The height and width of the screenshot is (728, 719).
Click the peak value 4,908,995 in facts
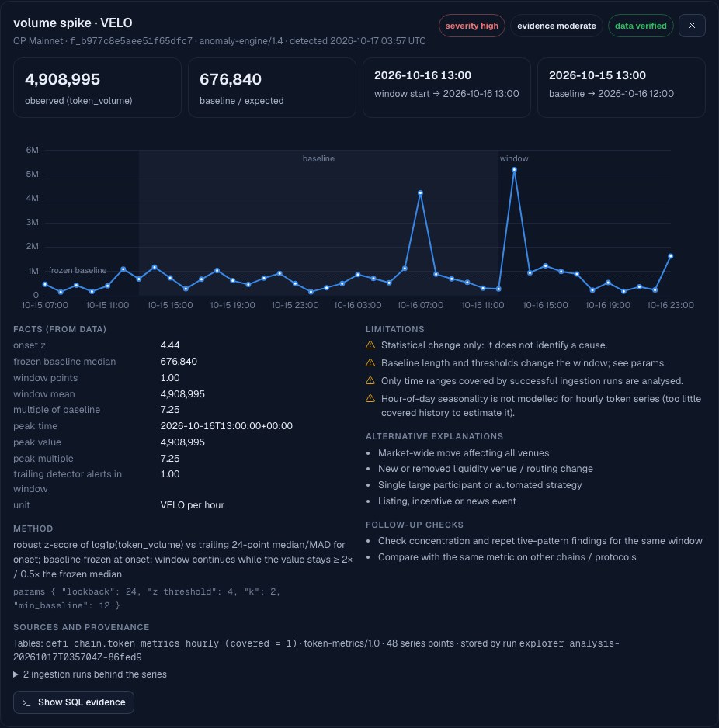pyautogui.click(x=182, y=442)
